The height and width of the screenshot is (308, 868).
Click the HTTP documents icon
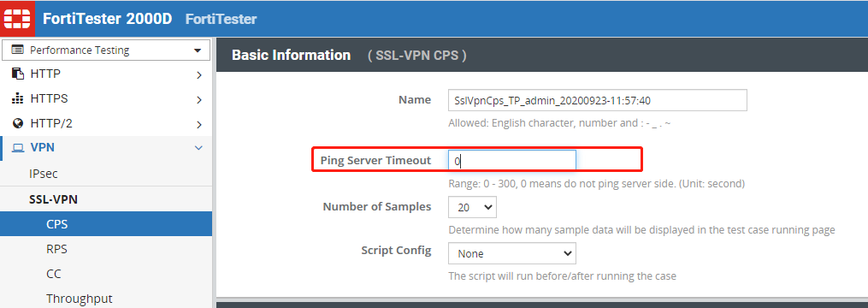click(x=18, y=74)
